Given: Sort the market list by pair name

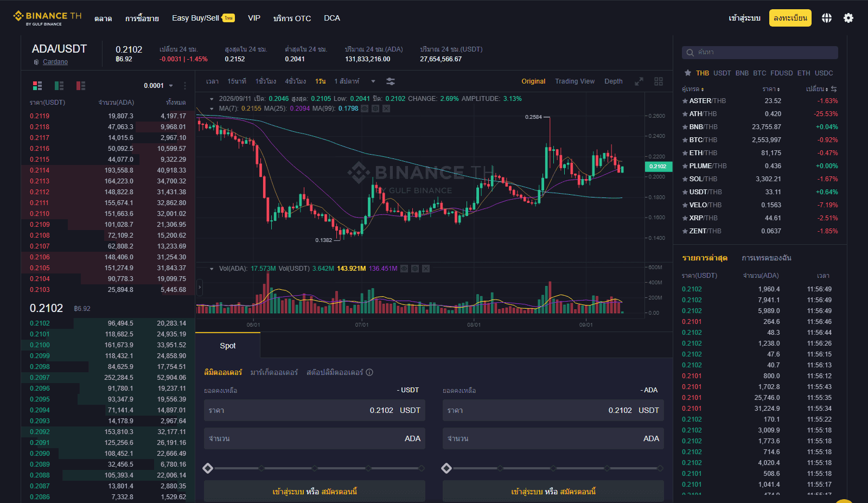Looking at the screenshot, I should [693, 89].
